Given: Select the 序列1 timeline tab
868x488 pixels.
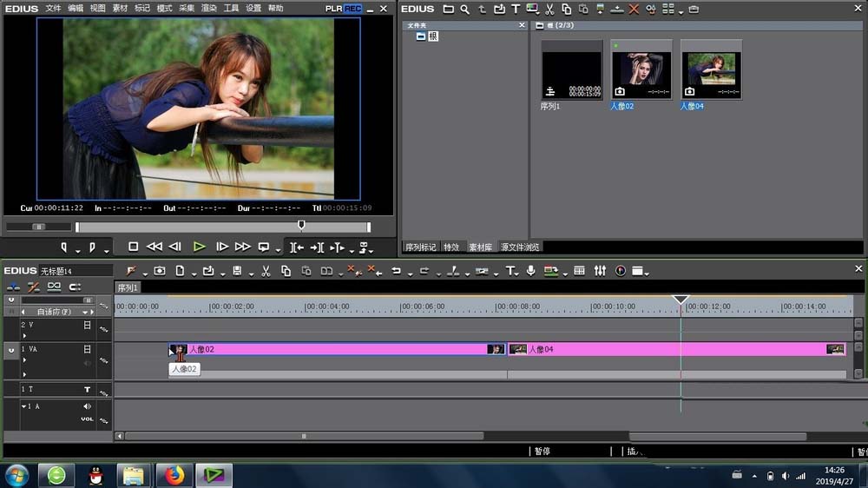Looking at the screenshot, I should coord(128,287).
